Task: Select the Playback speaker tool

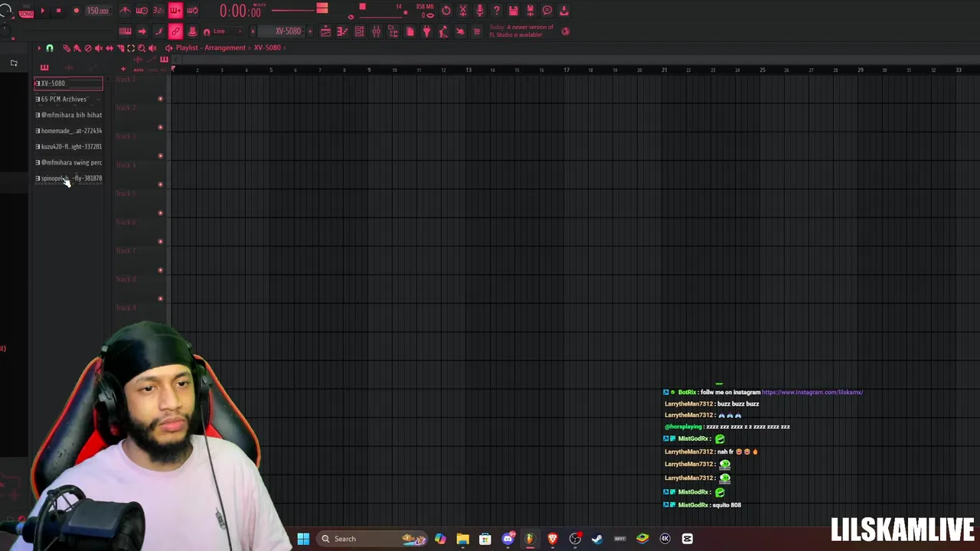Action: point(152,48)
